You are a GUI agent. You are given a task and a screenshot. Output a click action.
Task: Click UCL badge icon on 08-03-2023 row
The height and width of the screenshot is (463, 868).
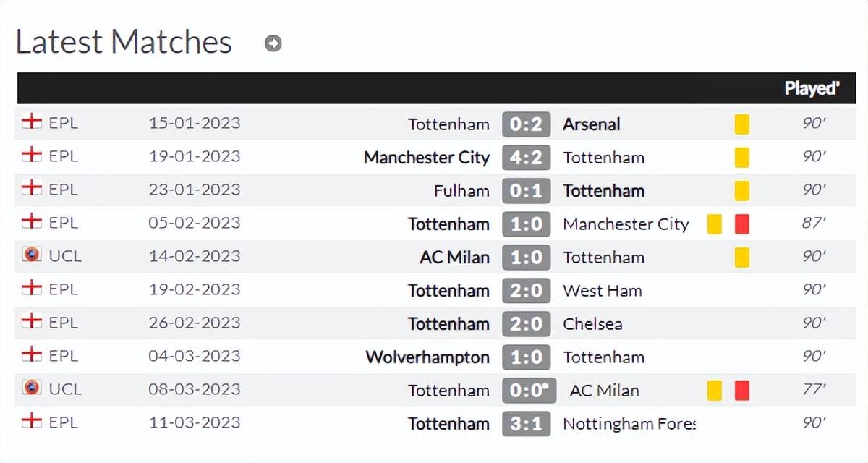coord(31,388)
